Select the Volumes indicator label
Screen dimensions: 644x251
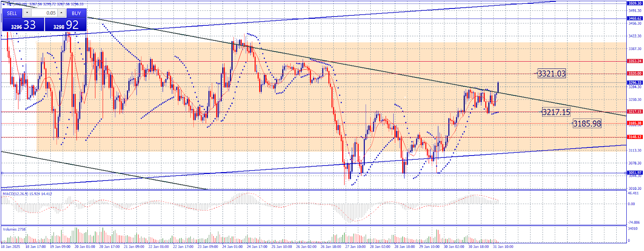[10, 229]
